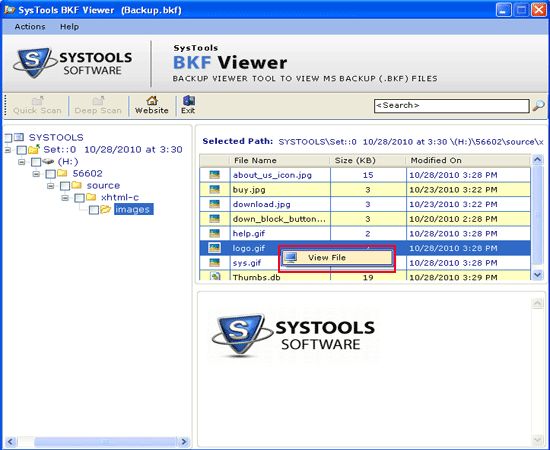Click the Deep Scan toolbar icon

click(98, 105)
